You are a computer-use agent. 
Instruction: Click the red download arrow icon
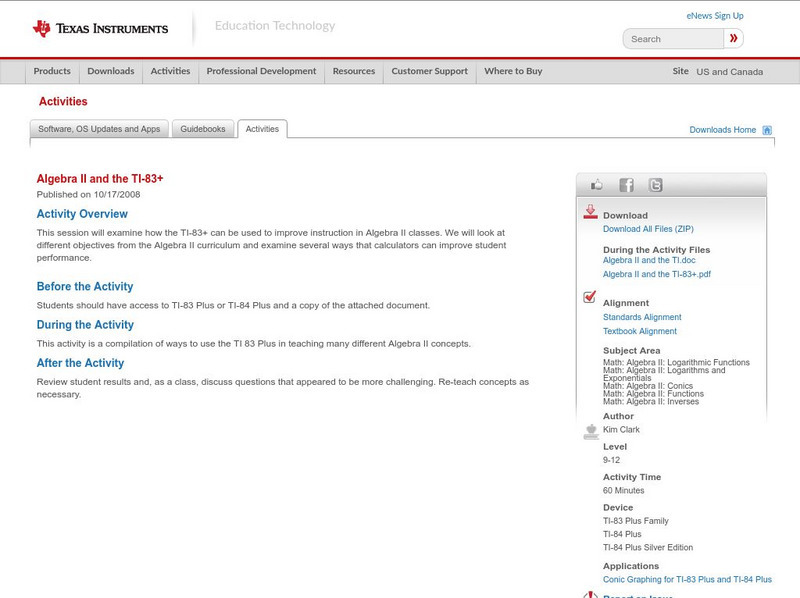tap(590, 212)
